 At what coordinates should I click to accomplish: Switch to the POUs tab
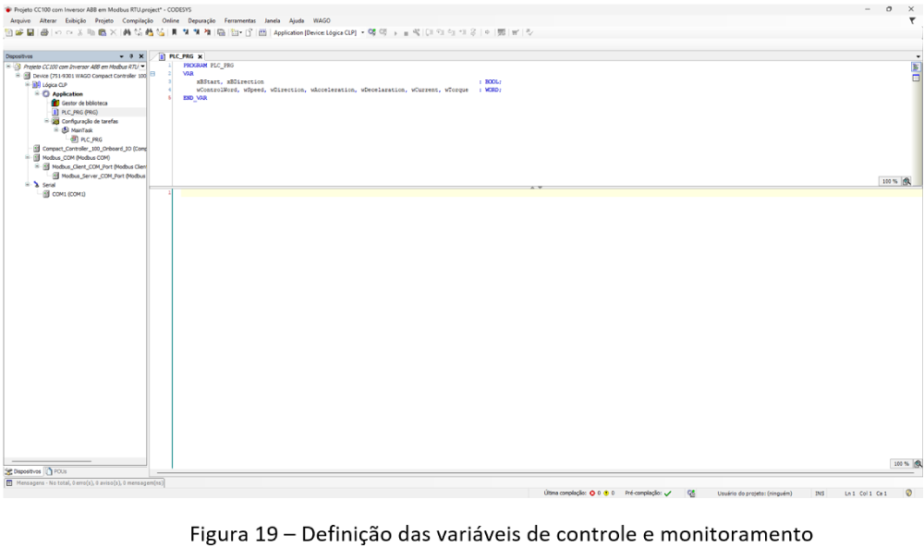58,472
